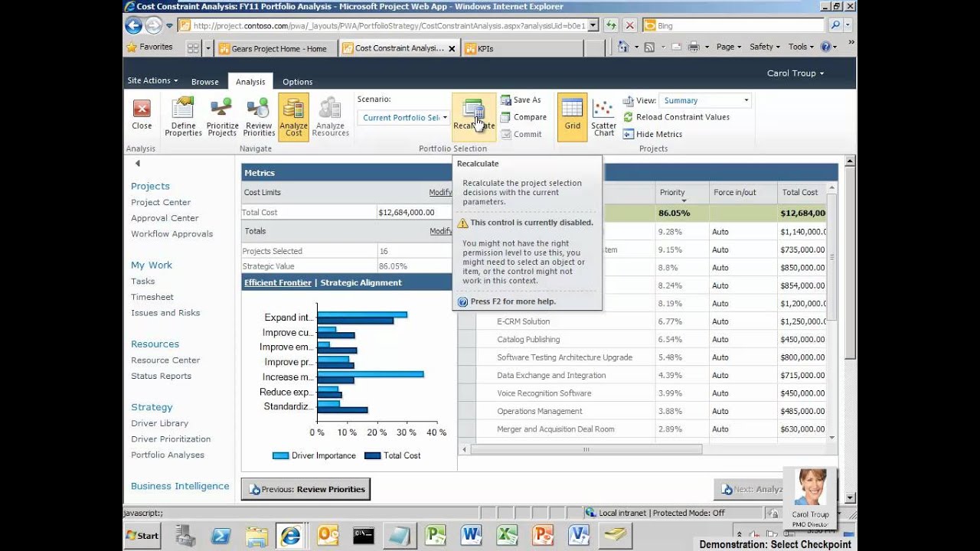Screen dimensions: 980x551
Task: Click the Windows Start button
Action: tap(143, 536)
